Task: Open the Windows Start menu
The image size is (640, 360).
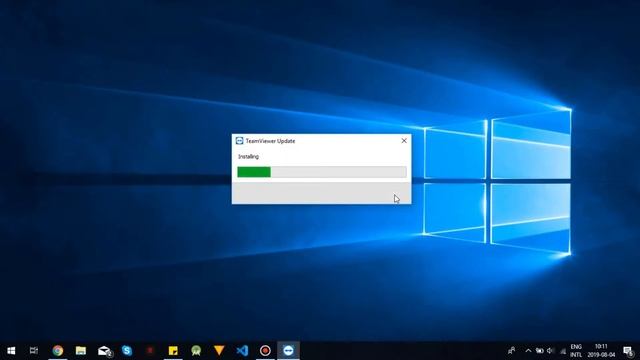Action: tap(11, 351)
